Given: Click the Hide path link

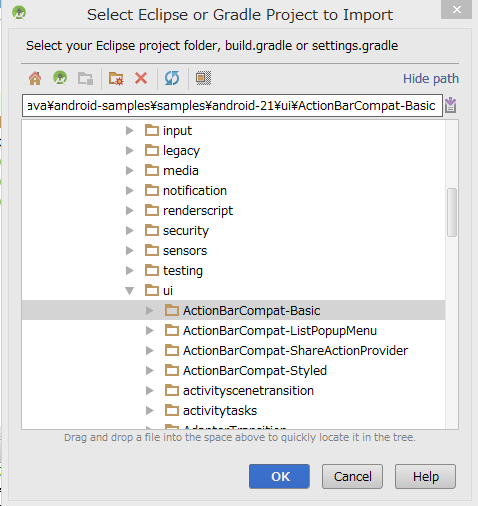Looking at the screenshot, I should pos(431,79).
